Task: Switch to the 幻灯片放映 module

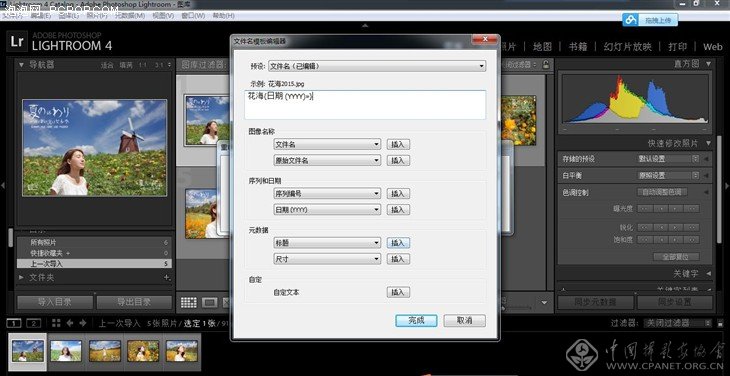Action: coord(628,47)
